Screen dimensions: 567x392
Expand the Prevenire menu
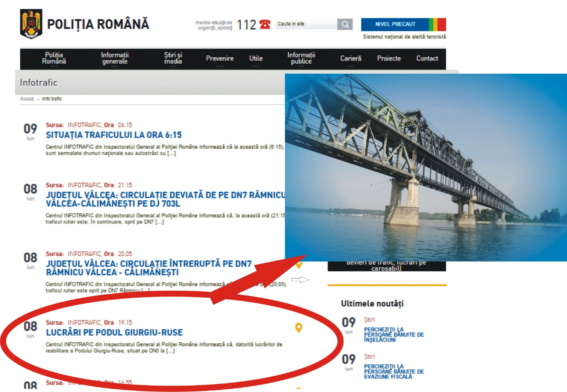pos(219,58)
